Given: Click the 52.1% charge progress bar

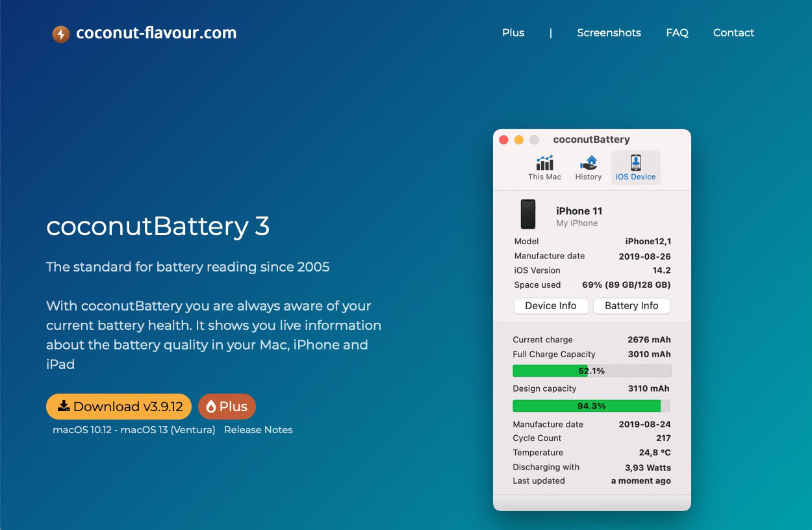Looking at the screenshot, I should [x=592, y=371].
